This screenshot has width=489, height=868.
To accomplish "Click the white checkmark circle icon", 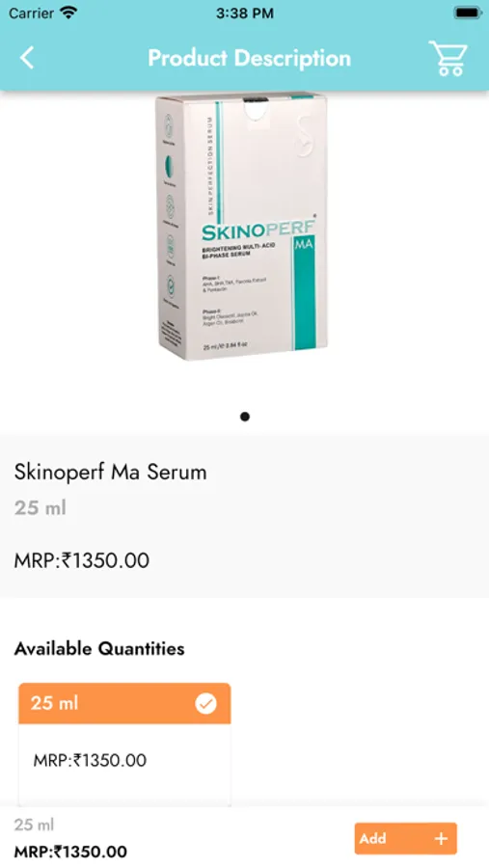I will click(x=206, y=704).
